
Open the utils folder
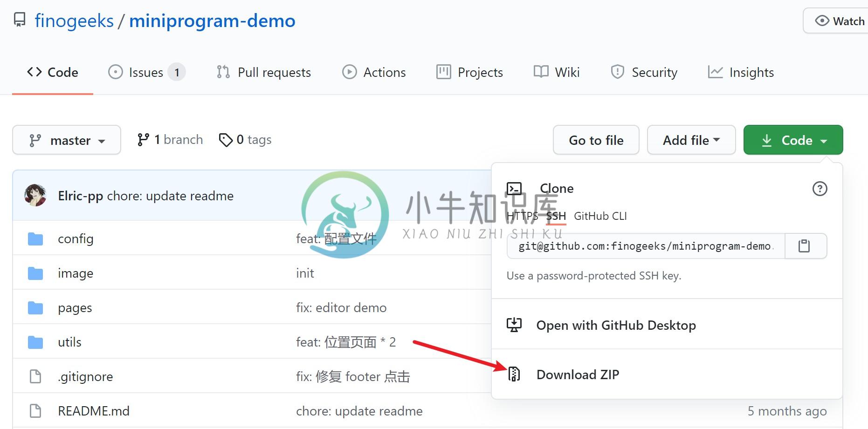[69, 342]
